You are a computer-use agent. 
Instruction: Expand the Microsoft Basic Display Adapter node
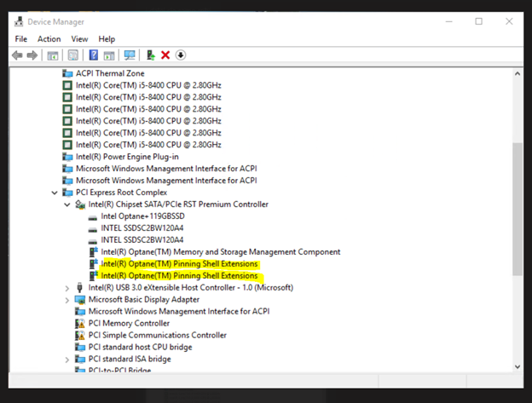66,300
